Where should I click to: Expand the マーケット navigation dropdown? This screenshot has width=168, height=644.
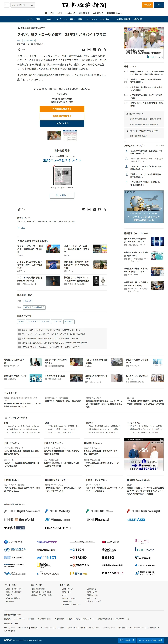[x=62, y=19]
